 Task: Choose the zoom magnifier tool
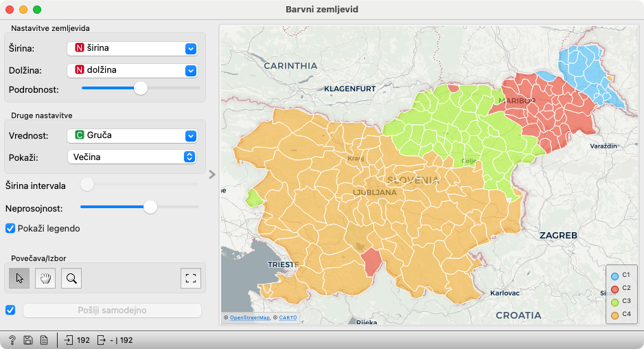pyautogui.click(x=71, y=278)
